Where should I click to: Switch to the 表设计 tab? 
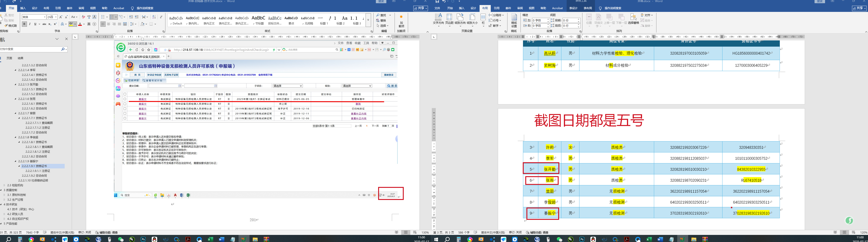573,8
